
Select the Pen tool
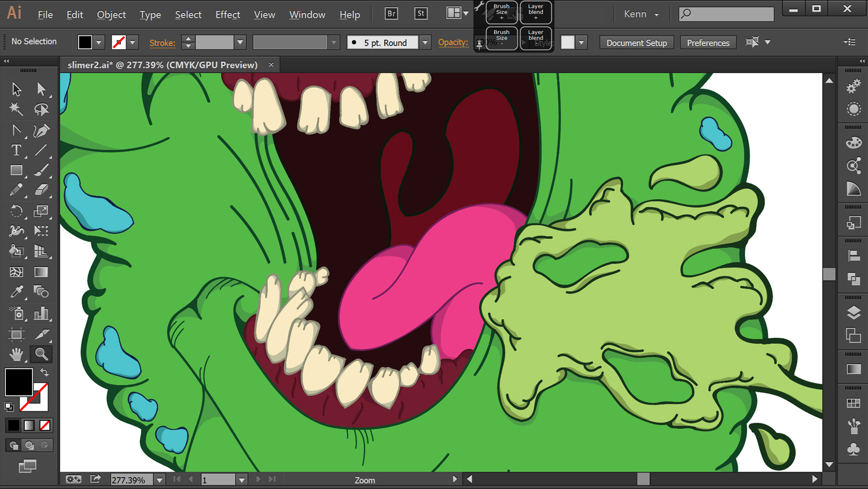click(41, 131)
